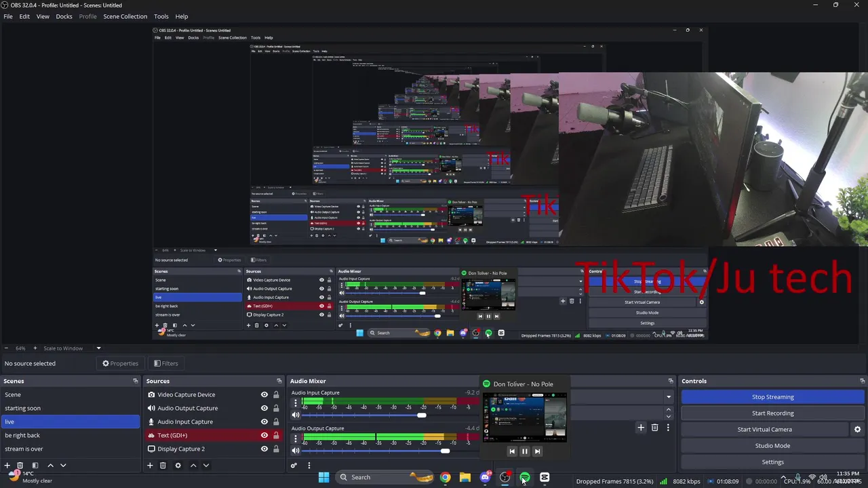Image resolution: width=868 pixels, height=488 pixels.
Task: Add a transition with the plus icon
Action: pyautogui.click(x=641, y=428)
